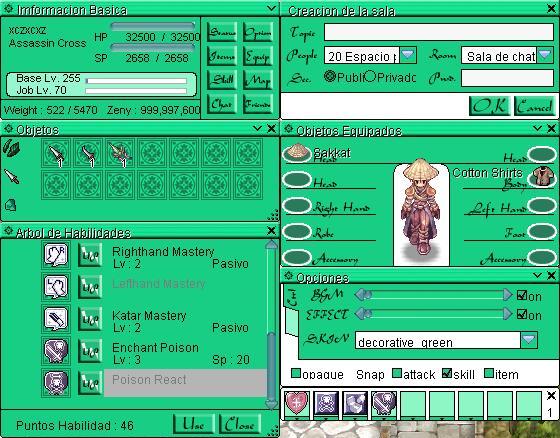Screen dimensions: 560x438
Task: Collapse the Informacion Basica window
Action: coord(271,8)
